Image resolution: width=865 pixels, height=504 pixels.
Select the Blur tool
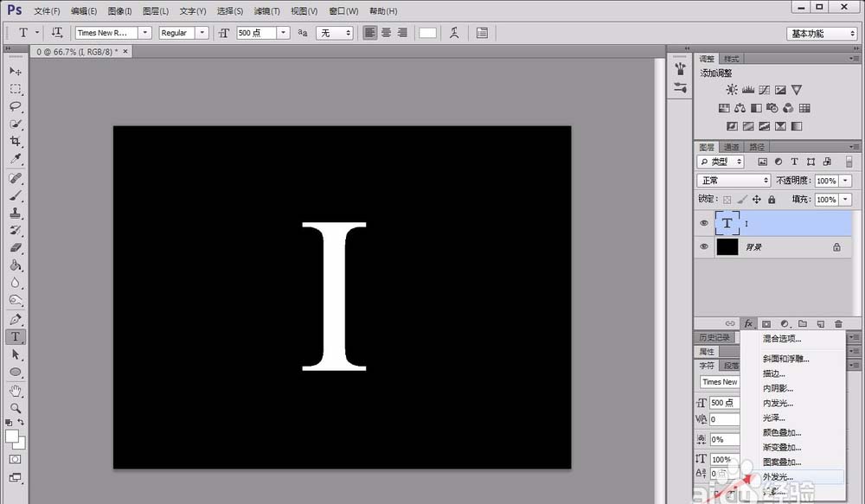(16, 283)
